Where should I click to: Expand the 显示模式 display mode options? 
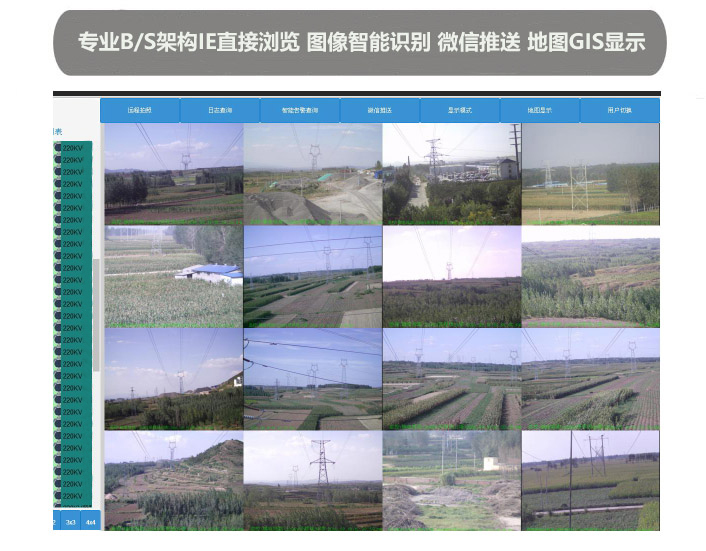tap(460, 111)
